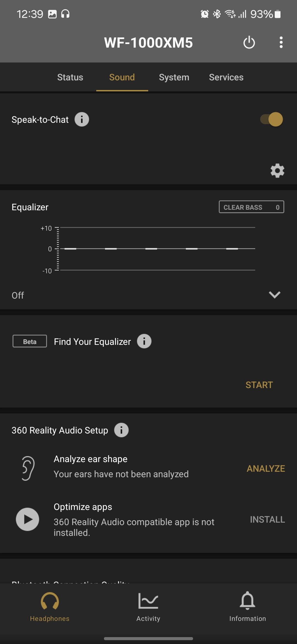Open the Activity chart tab
This screenshot has width=297, height=644.
coord(148,607)
